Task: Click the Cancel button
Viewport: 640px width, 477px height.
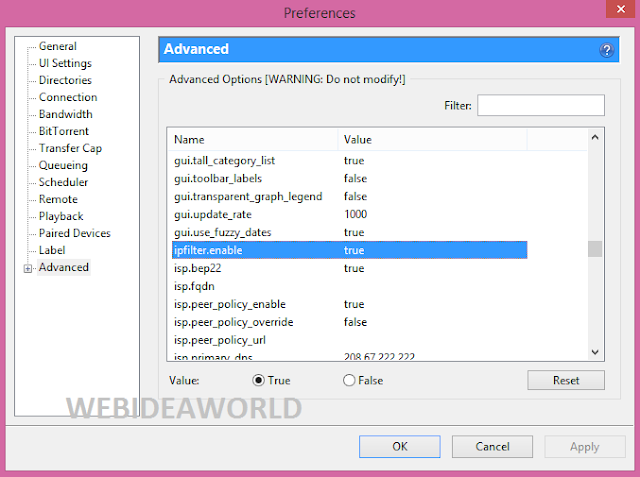Action: (492, 446)
